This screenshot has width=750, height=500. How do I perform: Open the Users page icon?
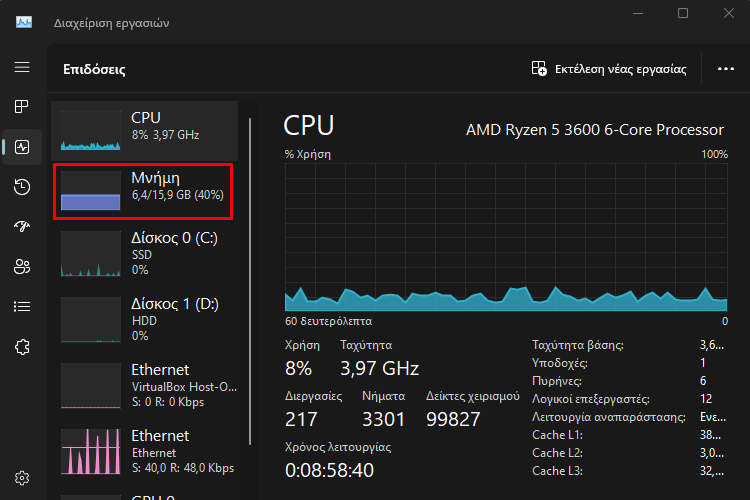22,267
